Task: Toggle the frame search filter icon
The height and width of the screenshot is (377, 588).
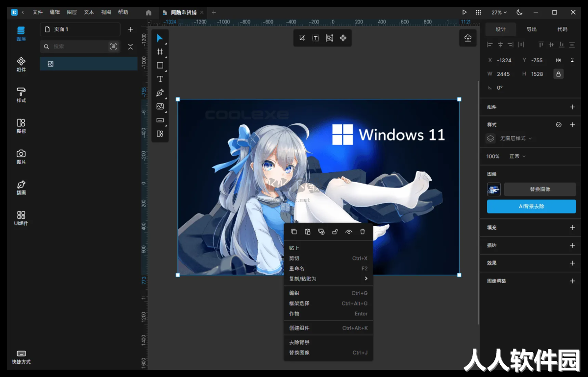Action: tap(114, 47)
